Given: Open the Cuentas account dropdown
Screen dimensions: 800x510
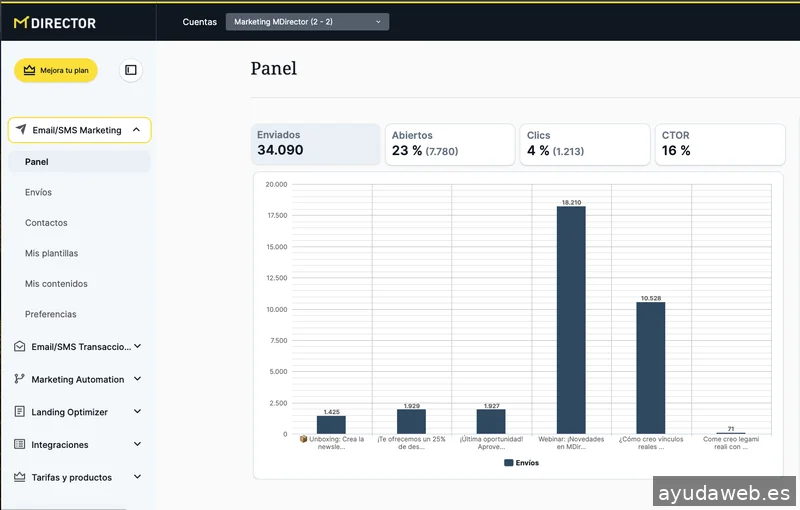Looking at the screenshot, I should 307,22.
